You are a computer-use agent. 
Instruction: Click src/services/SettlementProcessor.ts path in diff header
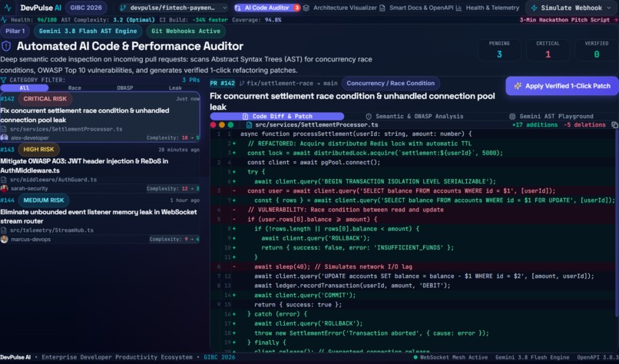[x=316, y=124]
